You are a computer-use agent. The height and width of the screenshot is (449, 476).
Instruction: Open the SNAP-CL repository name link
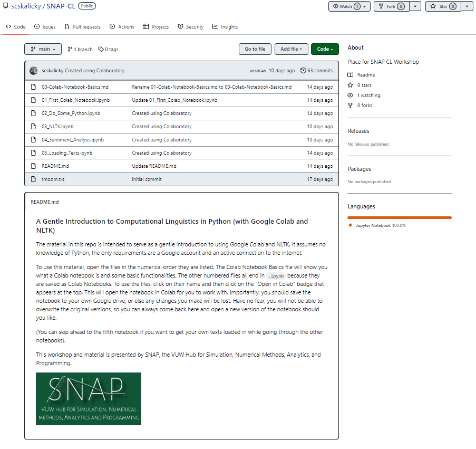click(61, 6)
